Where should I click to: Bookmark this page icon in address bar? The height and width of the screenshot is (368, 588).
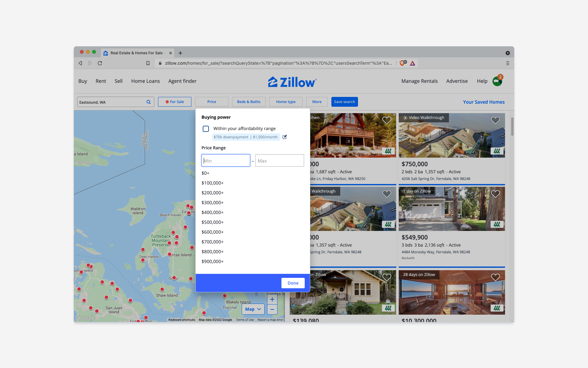point(148,63)
